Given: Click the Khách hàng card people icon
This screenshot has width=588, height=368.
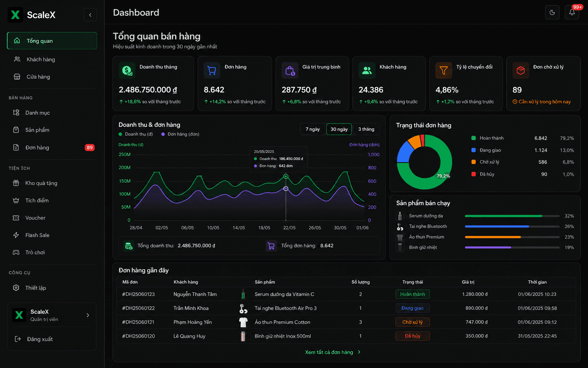Looking at the screenshot, I should pos(367,70).
